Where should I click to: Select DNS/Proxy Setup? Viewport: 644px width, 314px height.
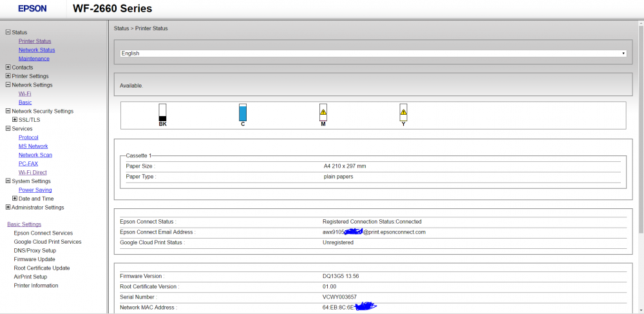35,250
